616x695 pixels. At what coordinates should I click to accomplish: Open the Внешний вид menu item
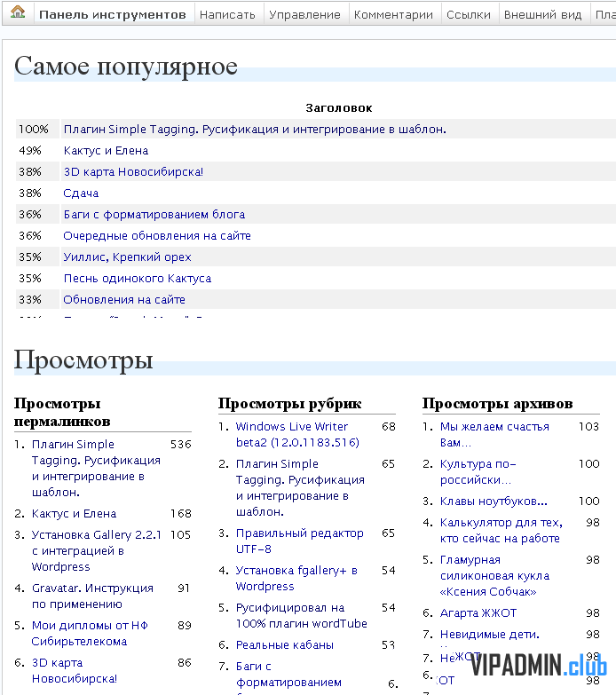(x=543, y=14)
